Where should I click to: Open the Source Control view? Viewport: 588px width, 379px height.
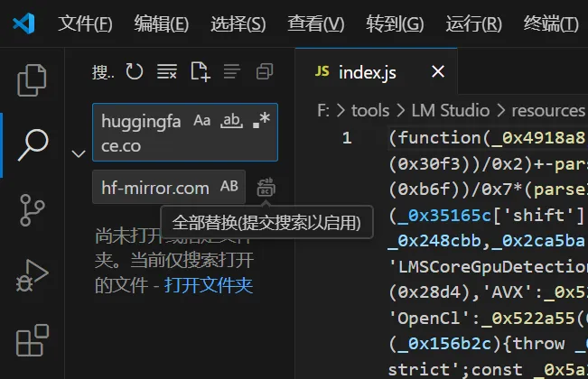[x=32, y=209]
